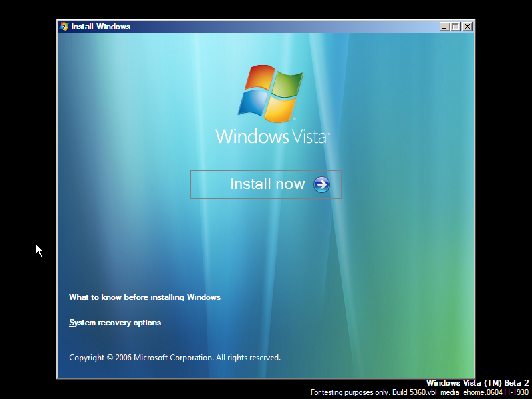Click the Install Windows title bar text

click(x=100, y=27)
